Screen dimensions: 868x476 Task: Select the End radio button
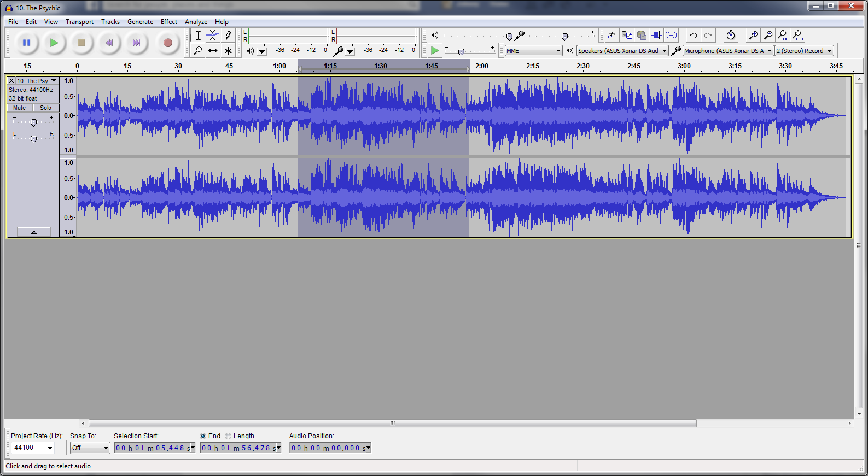coord(203,436)
